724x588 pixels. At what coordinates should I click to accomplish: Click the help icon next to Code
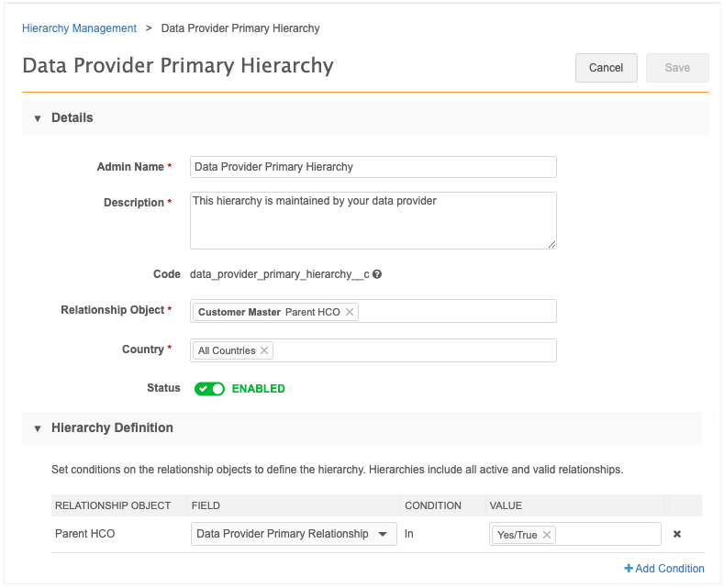pos(377,274)
